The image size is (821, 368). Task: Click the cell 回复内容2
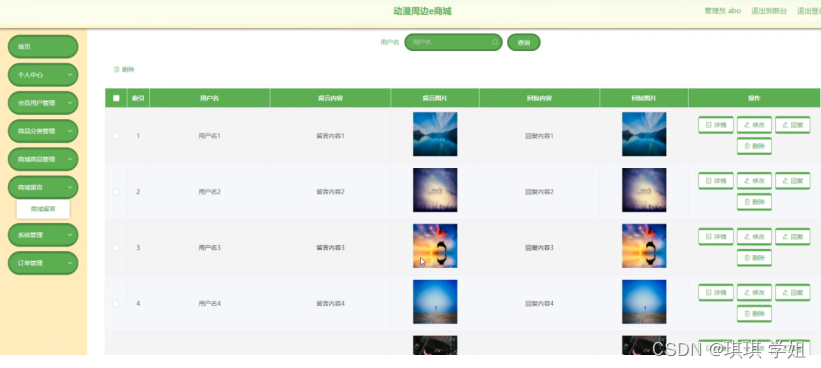click(x=539, y=192)
